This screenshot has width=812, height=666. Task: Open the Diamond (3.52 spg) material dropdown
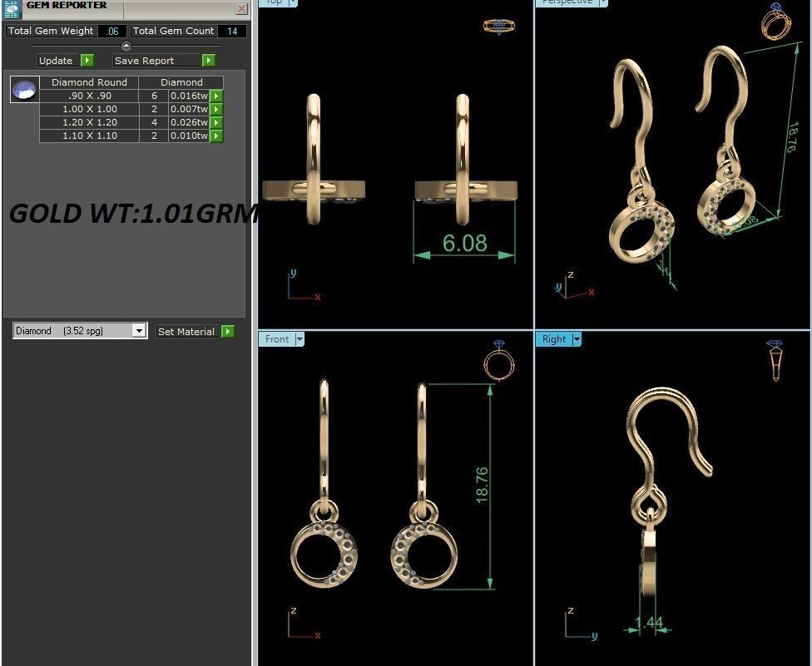[139, 331]
